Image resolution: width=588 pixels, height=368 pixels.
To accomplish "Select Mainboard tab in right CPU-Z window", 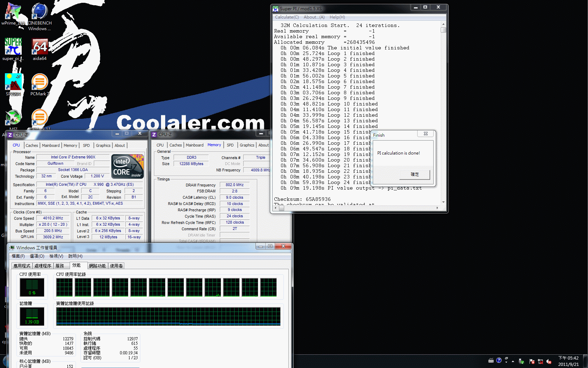I will 195,145.
